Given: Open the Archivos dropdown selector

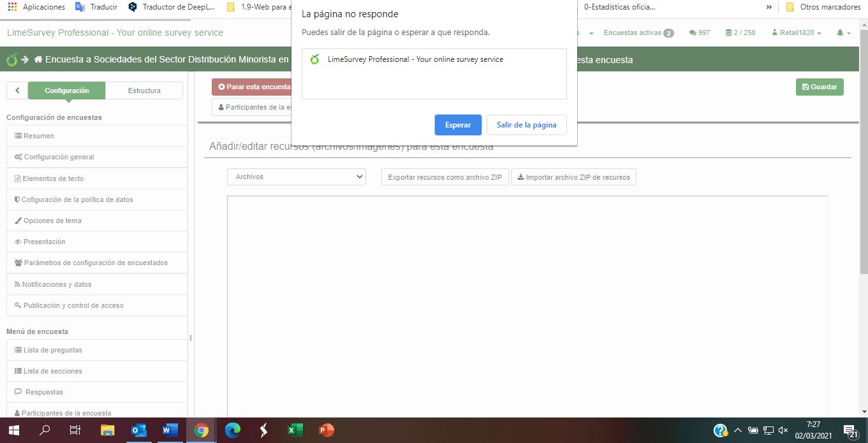Looking at the screenshot, I should pos(297,177).
